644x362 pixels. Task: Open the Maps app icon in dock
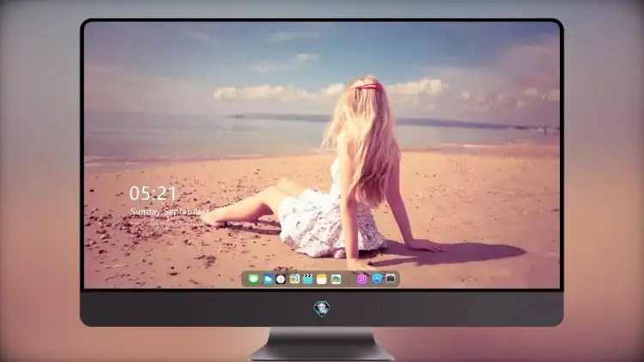pos(336,279)
